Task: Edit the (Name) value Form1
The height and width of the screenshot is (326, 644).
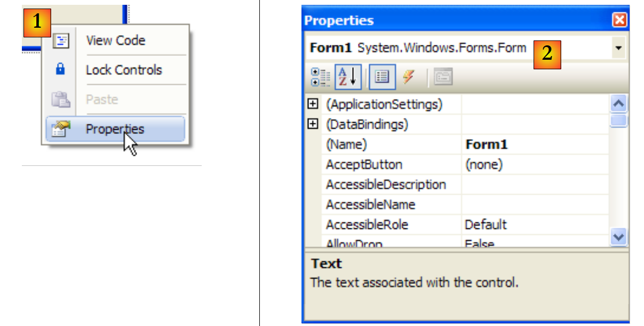Action: [x=534, y=145]
